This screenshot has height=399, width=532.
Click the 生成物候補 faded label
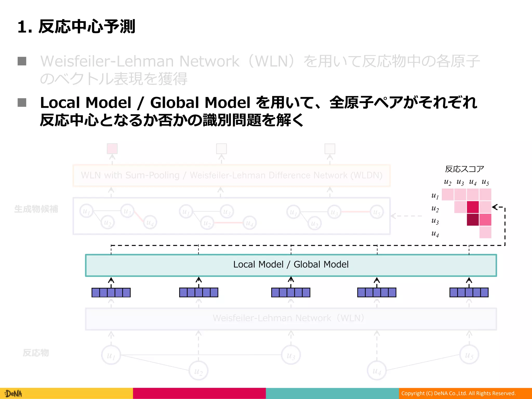tap(36, 209)
